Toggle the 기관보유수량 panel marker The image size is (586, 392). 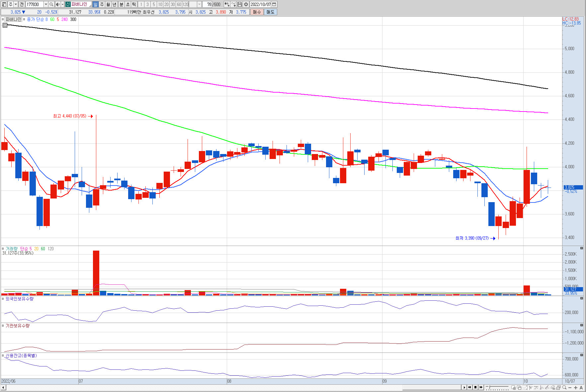(3, 326)
